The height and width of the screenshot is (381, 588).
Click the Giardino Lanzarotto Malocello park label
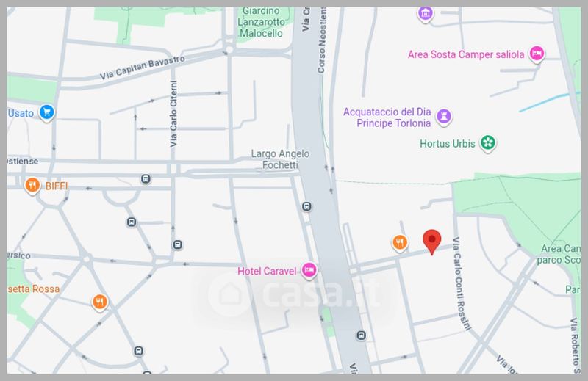(x=261, y=23)
